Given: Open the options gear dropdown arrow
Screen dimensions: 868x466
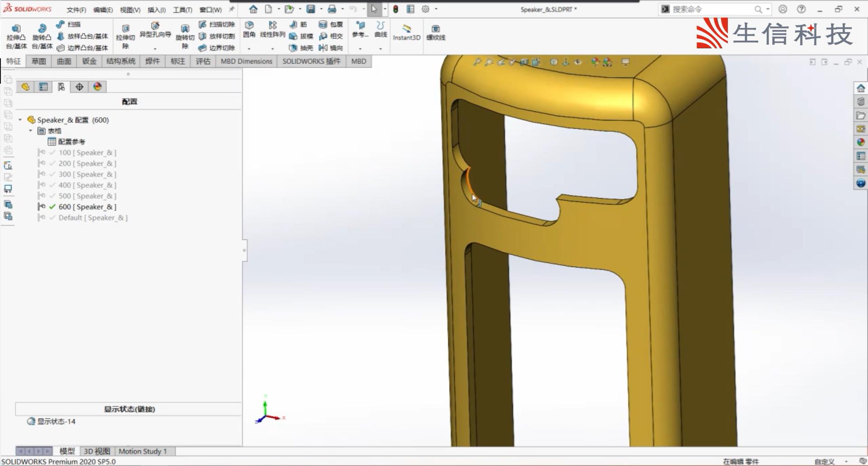Looking at the screenshot, I should [x=436, y=9].
